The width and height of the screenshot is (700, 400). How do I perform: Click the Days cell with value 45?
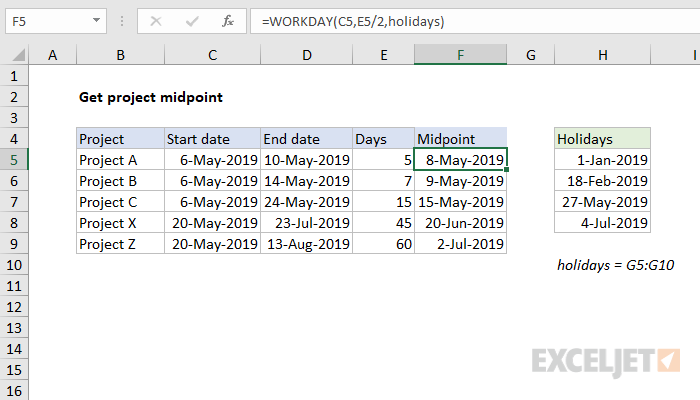coord(383,223)
